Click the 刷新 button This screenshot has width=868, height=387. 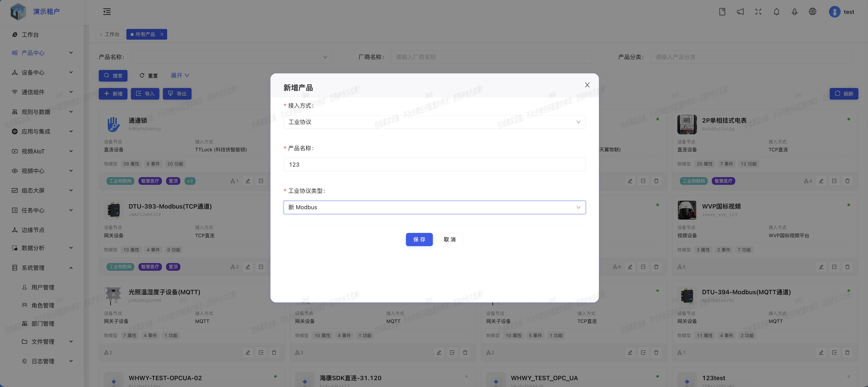844,94
